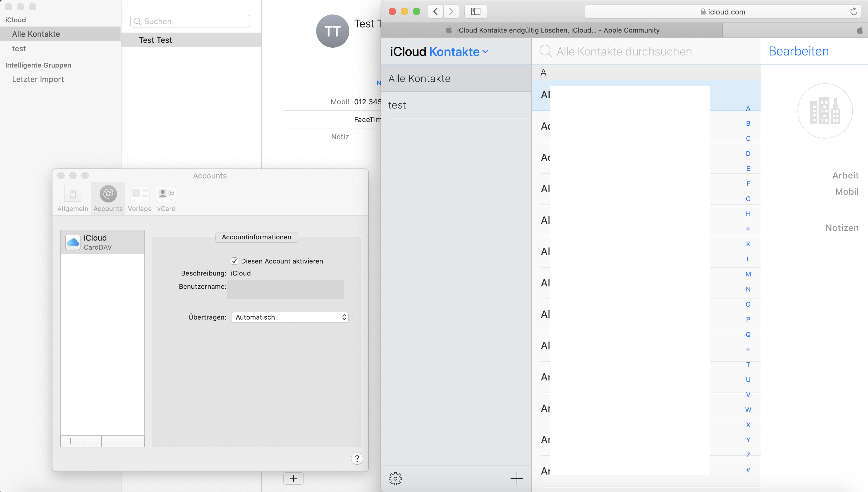Select Accountinformationen tab
Viewport: 868px width, 492px height.
tap(256, 237)
